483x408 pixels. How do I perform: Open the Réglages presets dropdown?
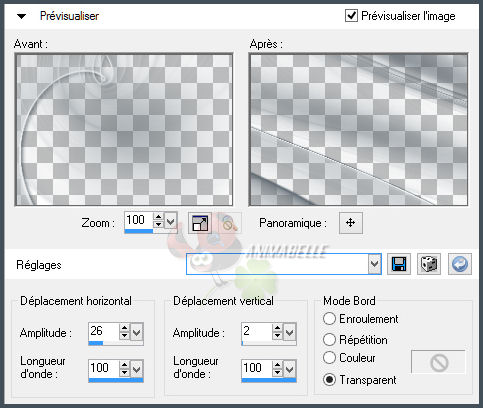point(375,264)
